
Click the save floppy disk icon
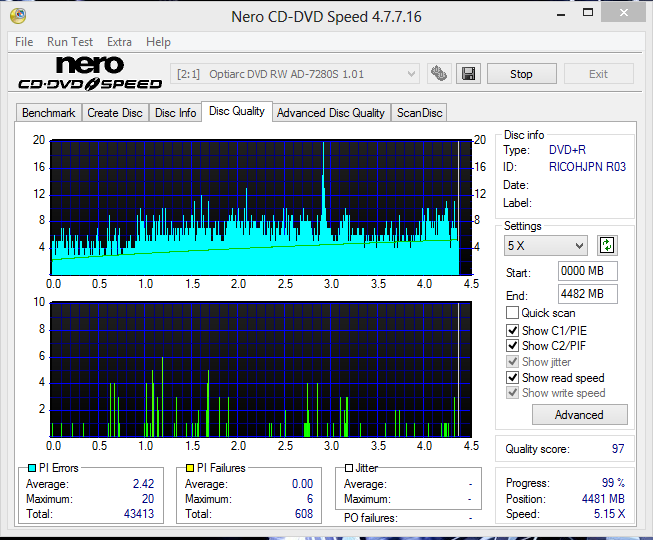[x=467, y=74]
